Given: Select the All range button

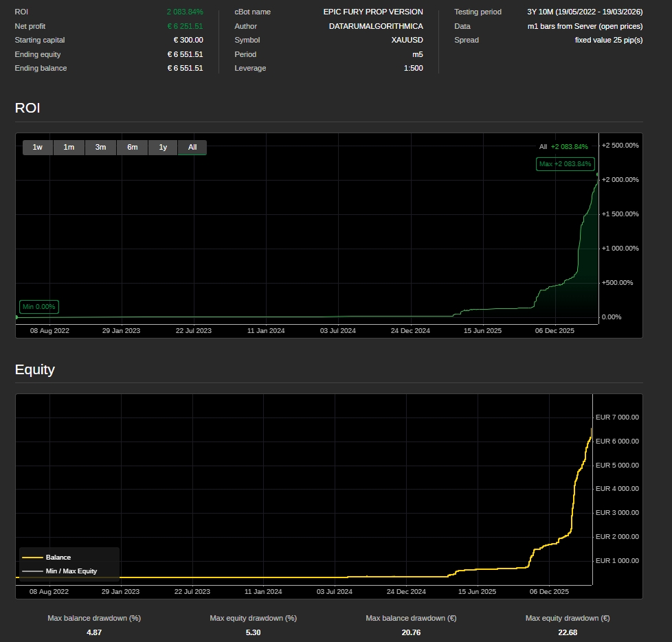Looking at the screenshot, I should tap(192, 147).
